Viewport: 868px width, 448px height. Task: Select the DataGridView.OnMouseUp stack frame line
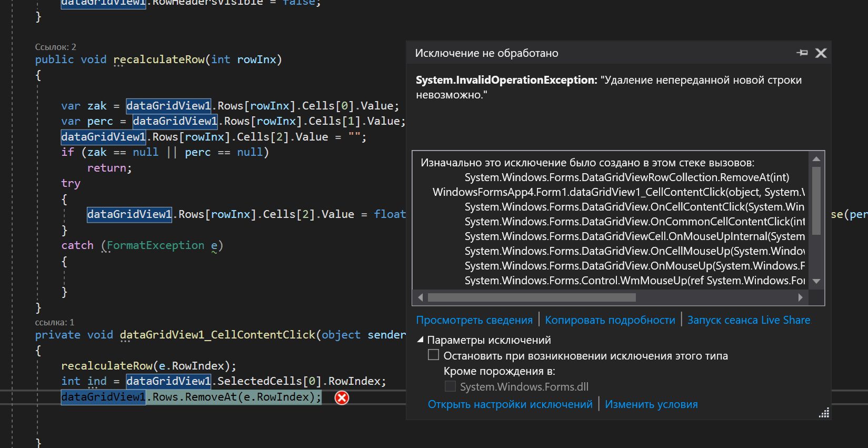pos(635,266)
